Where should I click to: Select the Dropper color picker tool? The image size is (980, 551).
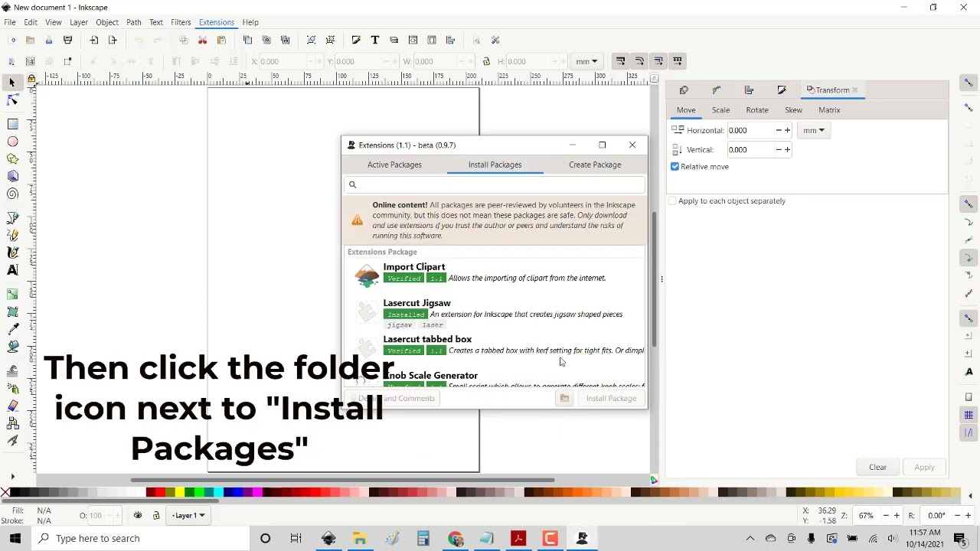click(x=12, y=329)
